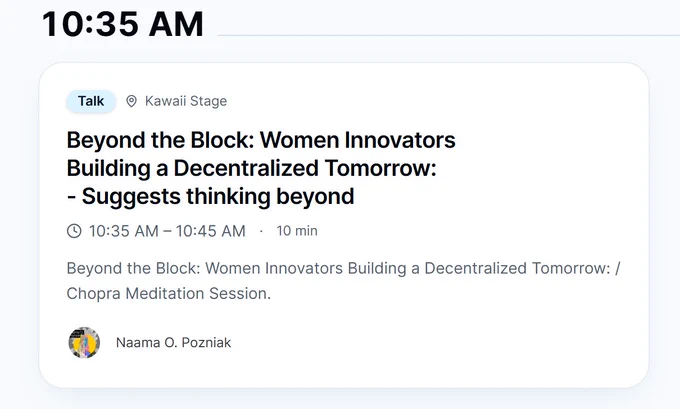680x409 pixels.
Task: Click the Talk session type badge
Action: (91, 101)
